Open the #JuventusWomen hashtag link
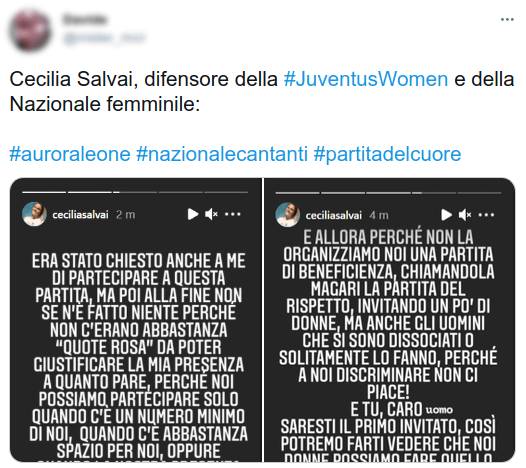The image size is (526, 468). point(366,79)
